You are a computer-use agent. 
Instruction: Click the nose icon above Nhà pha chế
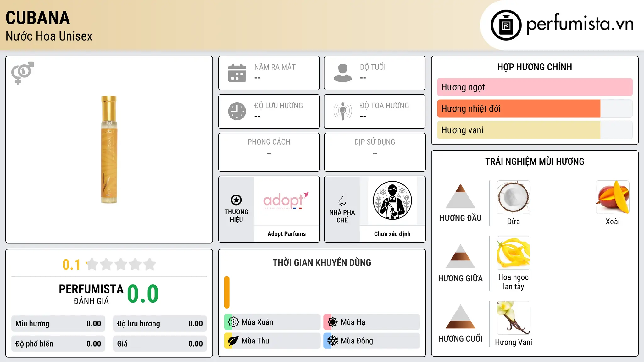coord(342,200)
